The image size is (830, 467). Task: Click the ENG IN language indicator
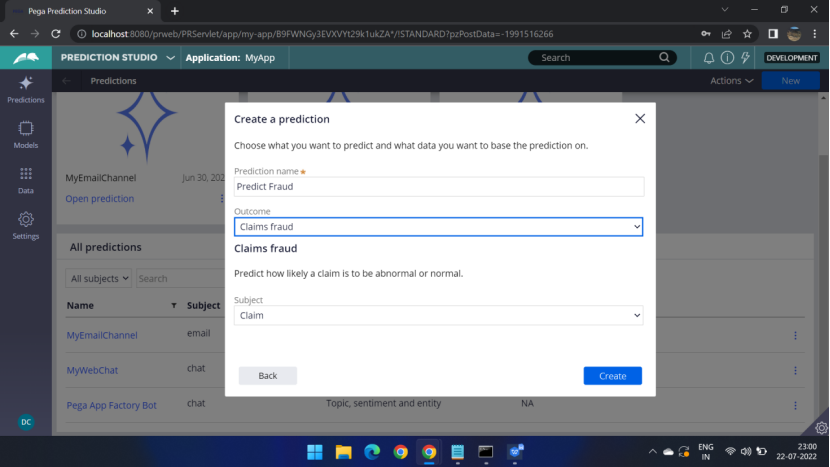point(706,452)
